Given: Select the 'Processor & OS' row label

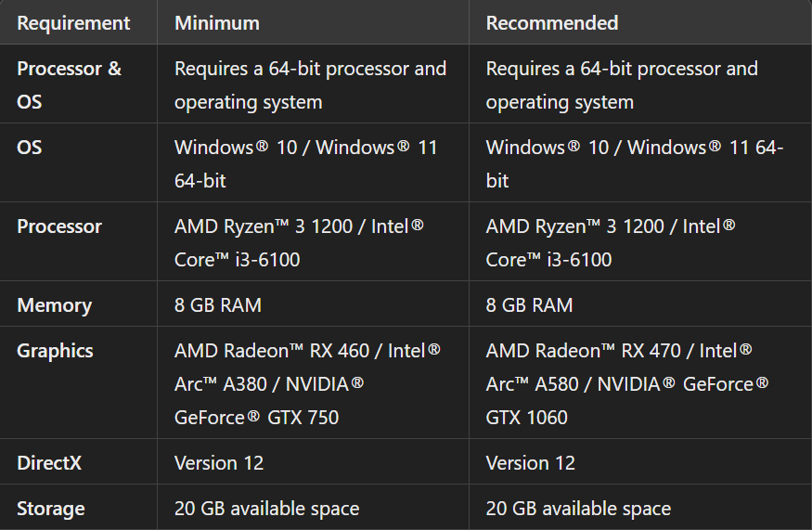Looking at the screenshot, I should pyautogui.click(x=69, y=84).
